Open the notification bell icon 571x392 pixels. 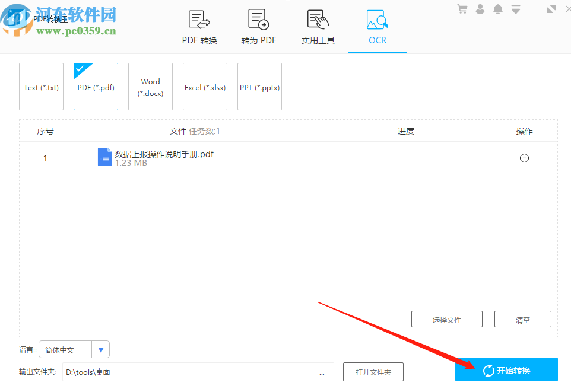498,9
